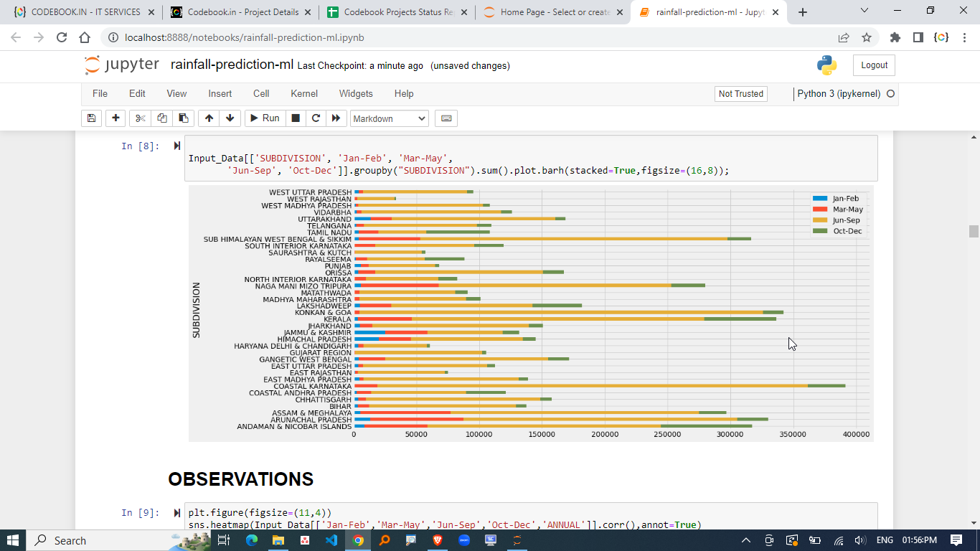Click inside the In [9] code cell
The width and height of the screenshot is (980, 551).
[x=531, y=517]
